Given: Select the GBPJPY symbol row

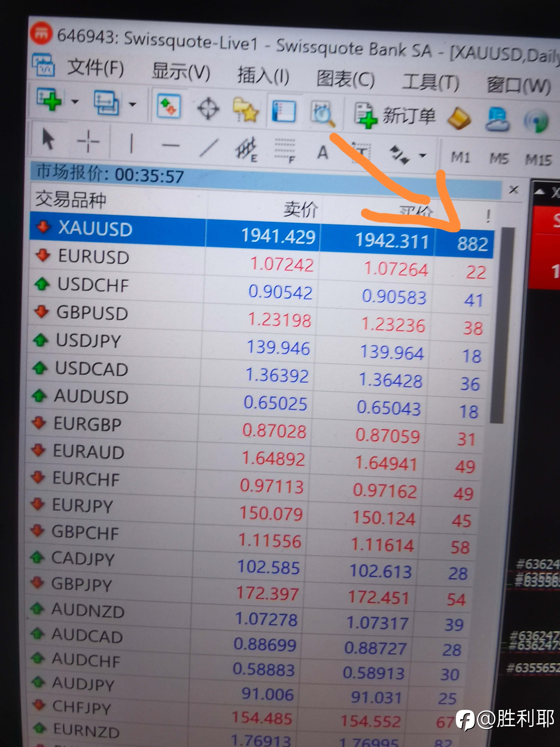Looking at the screenshot, I should [x=248, y=592].
